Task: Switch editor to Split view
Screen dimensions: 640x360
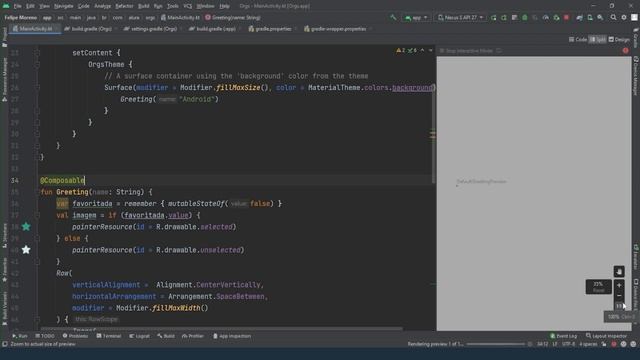Action: (598, 40)
